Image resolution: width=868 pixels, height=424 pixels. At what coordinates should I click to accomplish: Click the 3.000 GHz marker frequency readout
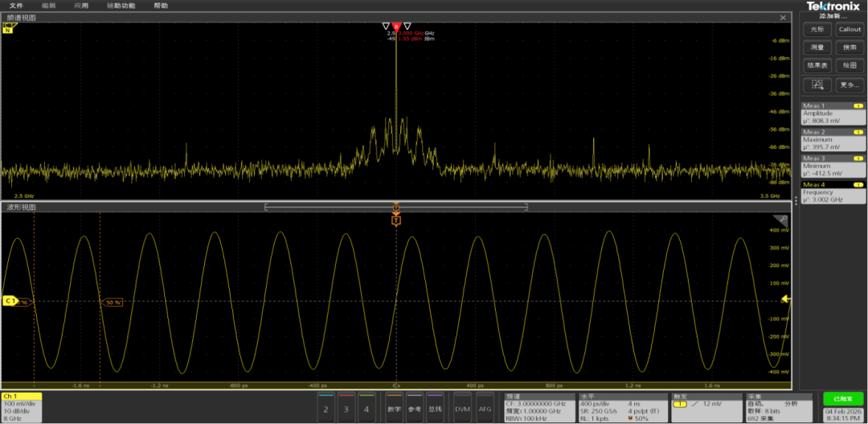click(411, 33)
